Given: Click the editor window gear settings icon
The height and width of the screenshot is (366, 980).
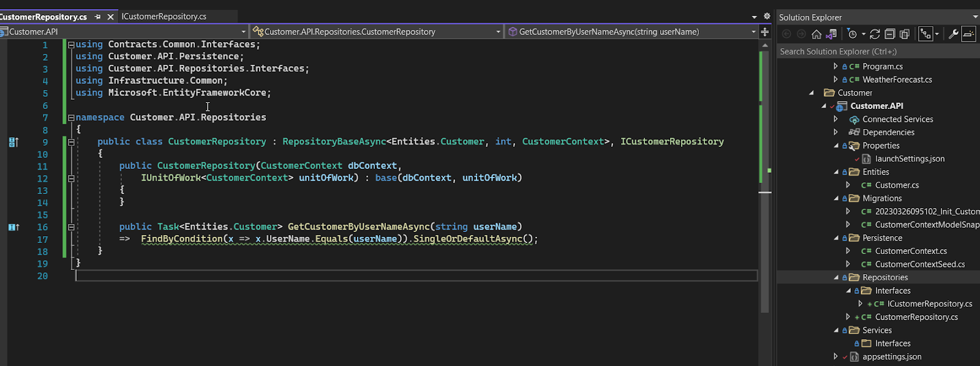Looking at the screenshot, I should coord(766,17).
